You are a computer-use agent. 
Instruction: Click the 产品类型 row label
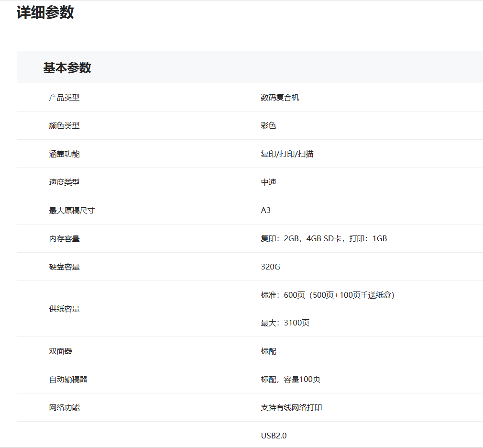point(64,98)
